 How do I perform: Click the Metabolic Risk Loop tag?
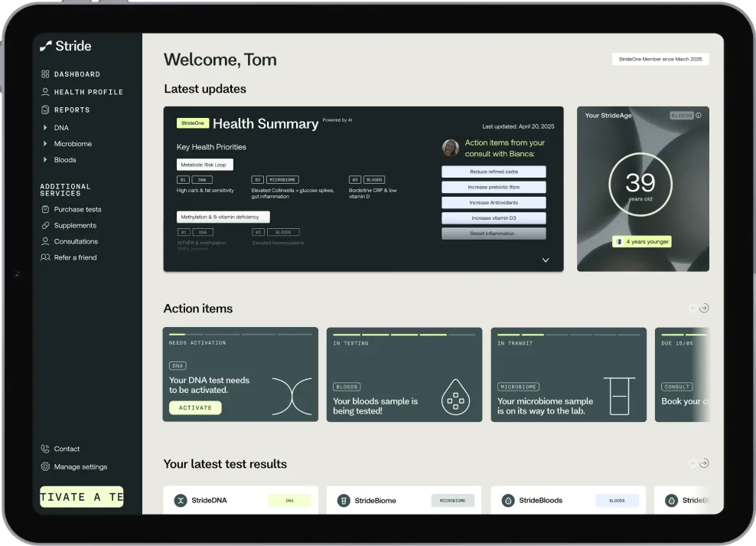[x=205, y=165]
